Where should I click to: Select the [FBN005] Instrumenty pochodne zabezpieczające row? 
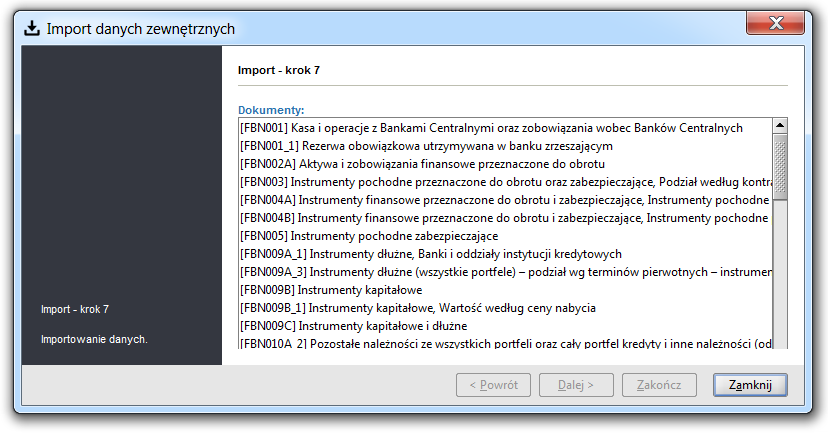click(x=505, y=235)
